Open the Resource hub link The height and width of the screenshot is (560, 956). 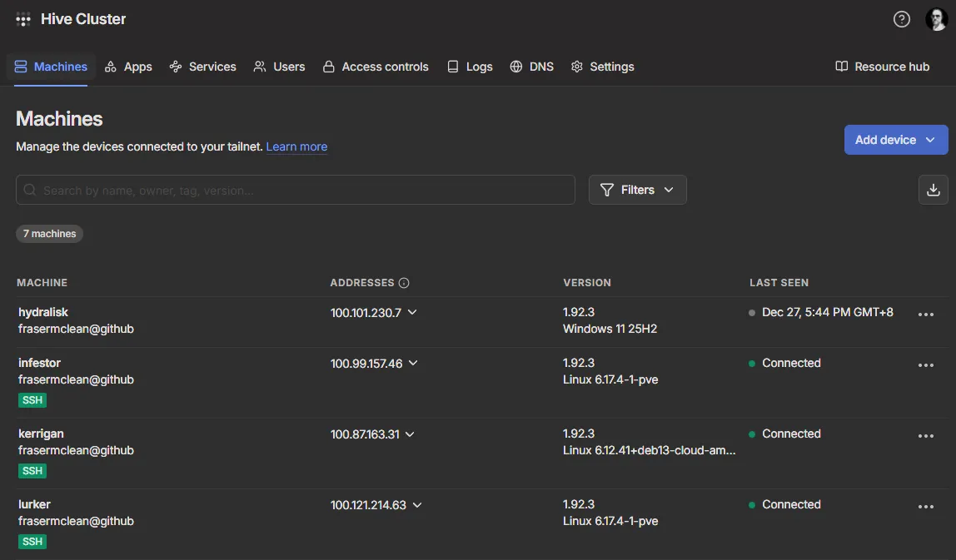pyautogui.click(x=882, y=67)
